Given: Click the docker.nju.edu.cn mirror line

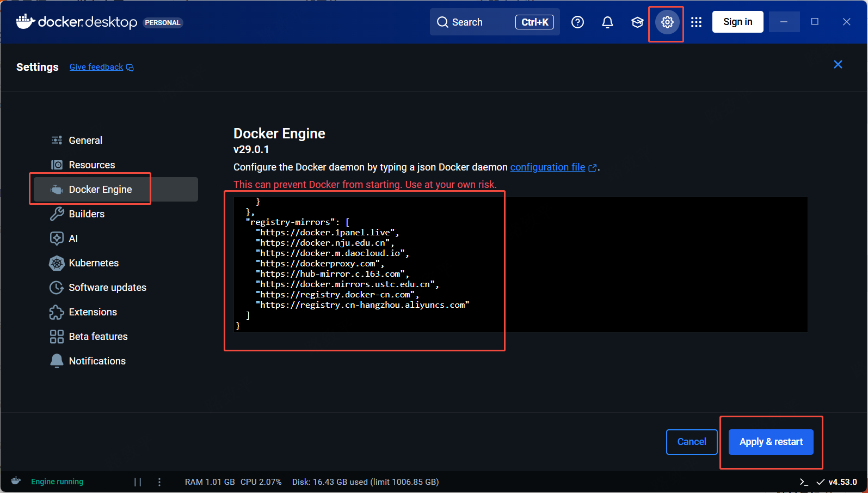Looking at the screenshot, I should [325, 243].
